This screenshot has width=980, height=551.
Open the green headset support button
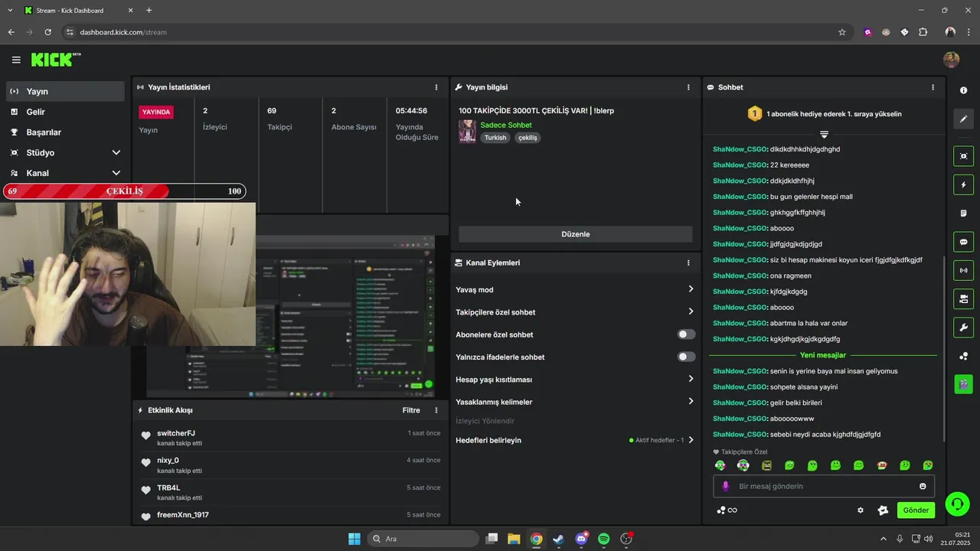coord(957,504)
